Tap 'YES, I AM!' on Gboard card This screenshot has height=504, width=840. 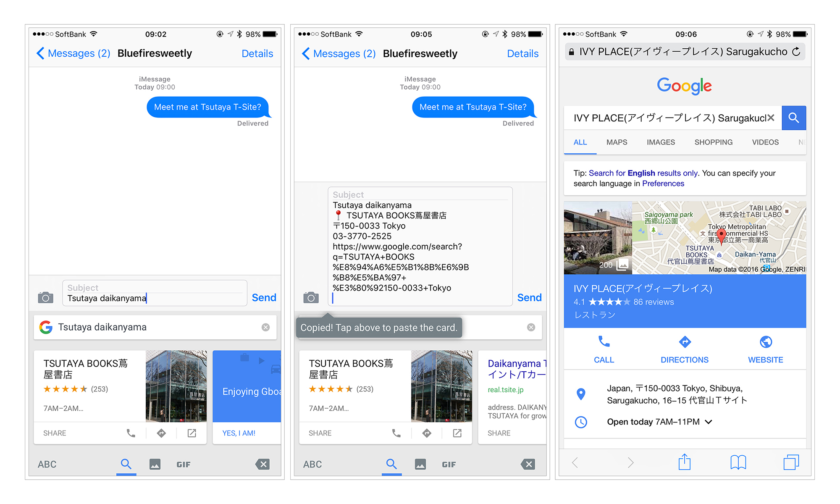pos(239,433)
